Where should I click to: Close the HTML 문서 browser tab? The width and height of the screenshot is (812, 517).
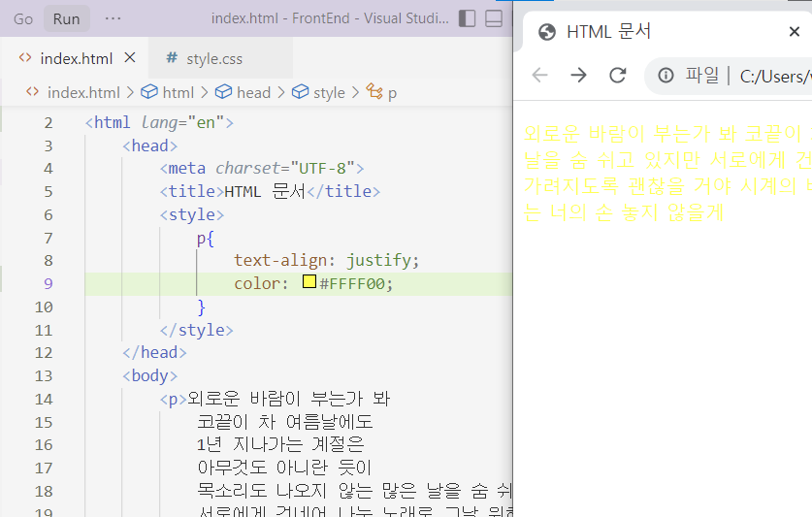[794, 32]
